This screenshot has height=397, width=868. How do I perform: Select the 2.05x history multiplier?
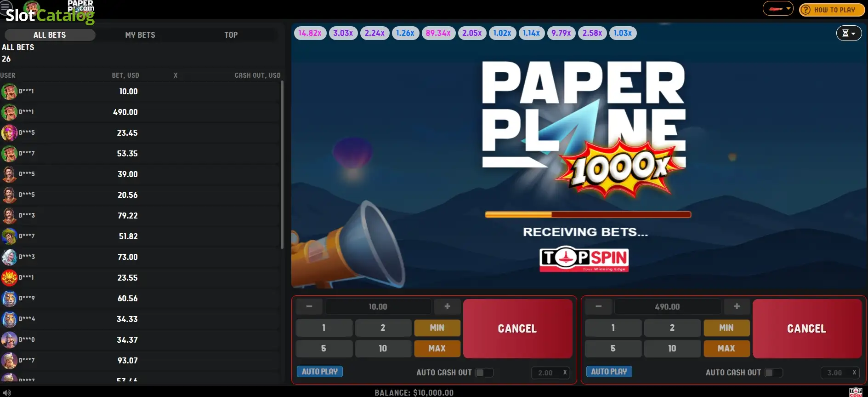tap(472, 33)
